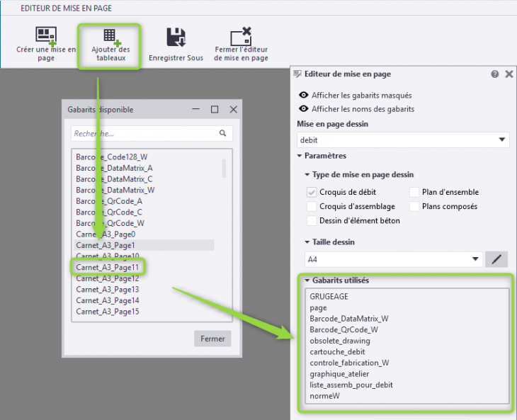517x420 pixels.
Task: Select Barcode_DataMatrix_A in the list
Action: click(115, 168)
